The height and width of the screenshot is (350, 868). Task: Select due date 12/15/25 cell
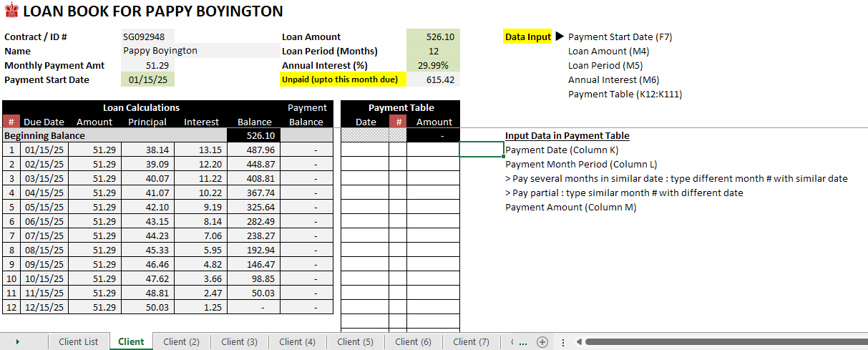[44, 307]
